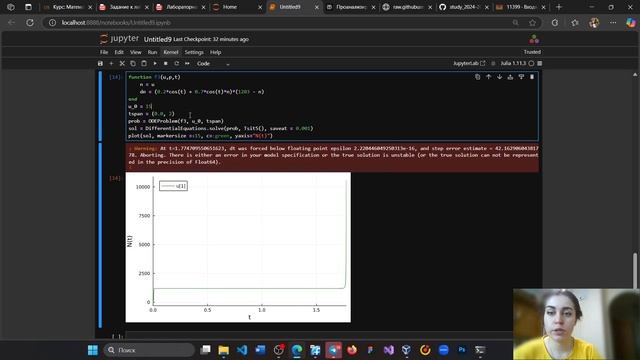This screenshot has height=360, width=640.
Task: Switch to the raw.githubusercontent browser tab
Action: (x=407, y=7)
